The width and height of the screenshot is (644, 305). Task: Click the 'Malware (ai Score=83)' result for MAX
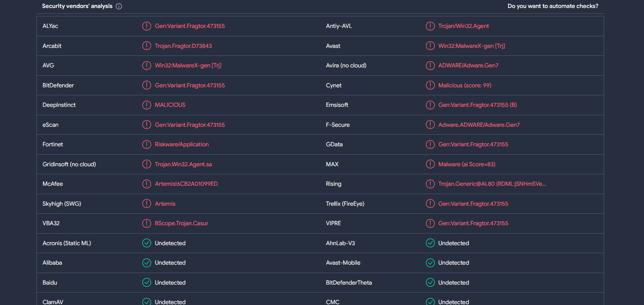point(467,164)
